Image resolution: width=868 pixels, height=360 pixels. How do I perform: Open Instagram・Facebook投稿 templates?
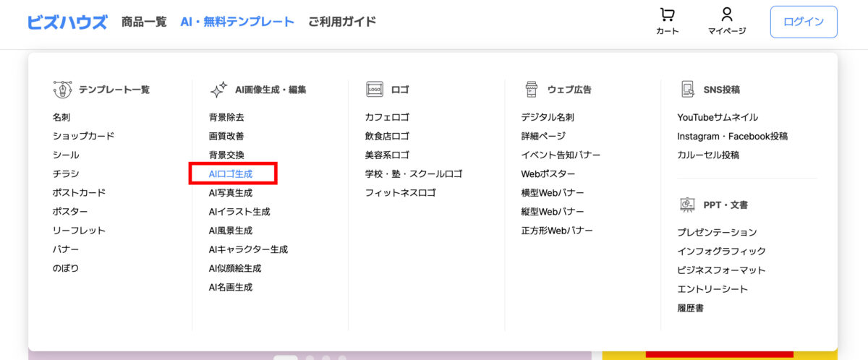(x=733, y=136)
